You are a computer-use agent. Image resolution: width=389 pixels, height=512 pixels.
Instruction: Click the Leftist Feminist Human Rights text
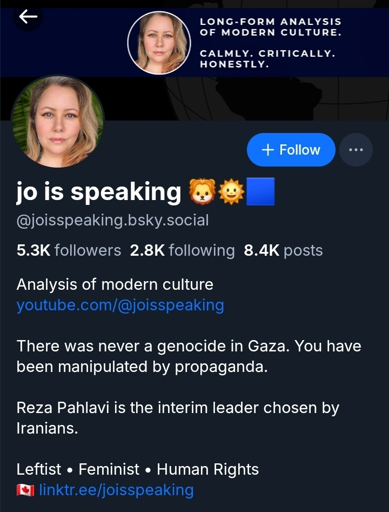138,469
